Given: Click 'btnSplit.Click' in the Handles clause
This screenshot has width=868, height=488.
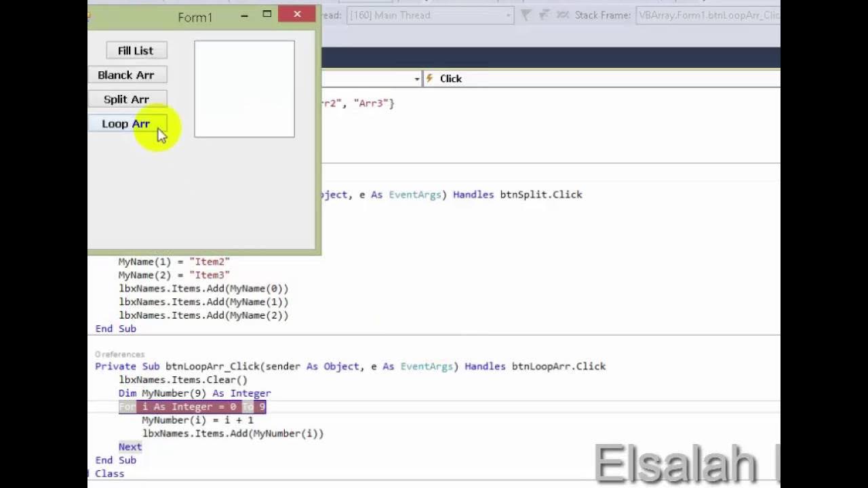Looking at the screenshot, I should pos(541,195).
